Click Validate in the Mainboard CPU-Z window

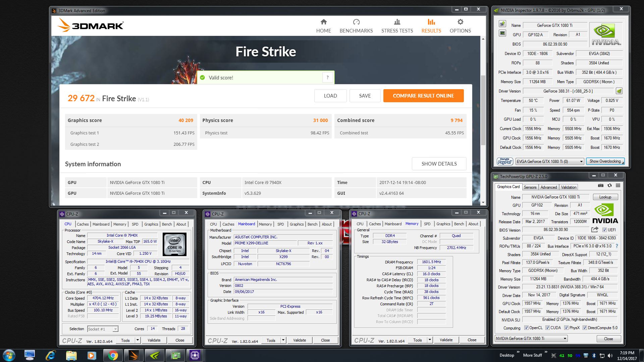click(299, 340)
